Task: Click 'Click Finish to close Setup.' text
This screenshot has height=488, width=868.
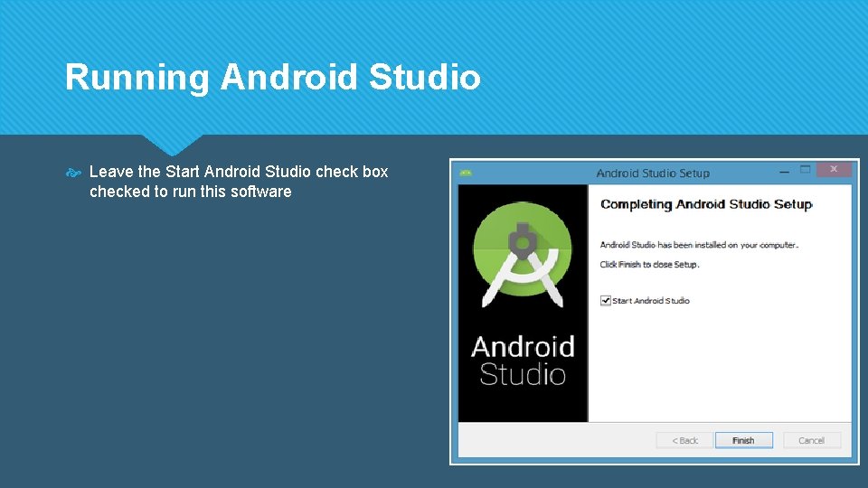Action: pos(650,265)
